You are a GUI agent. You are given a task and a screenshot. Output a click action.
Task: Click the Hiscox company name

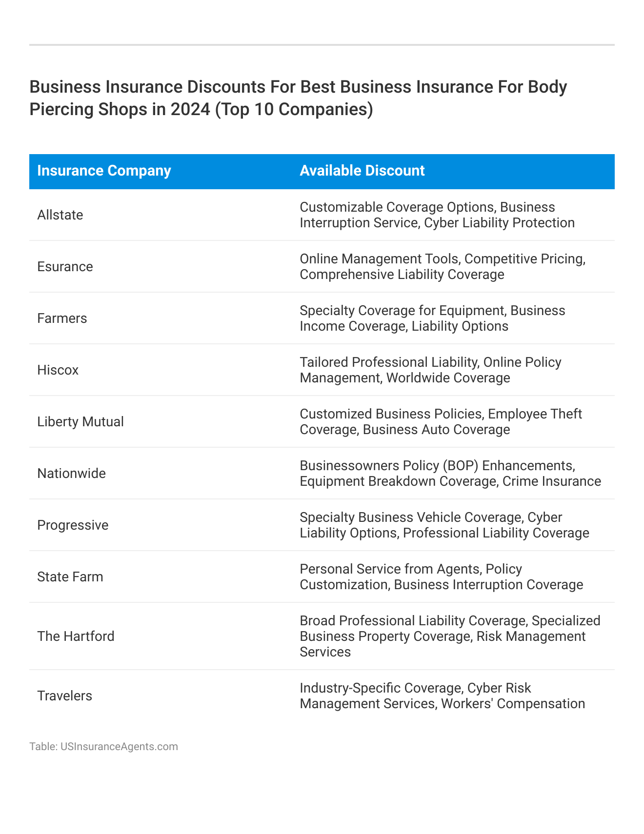pos(58,370)
